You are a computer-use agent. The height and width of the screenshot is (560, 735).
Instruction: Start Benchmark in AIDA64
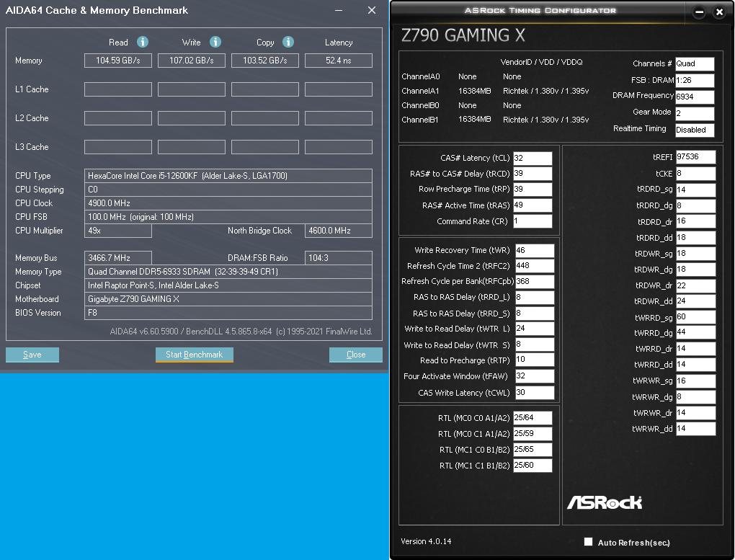click(x=194, y=355)
